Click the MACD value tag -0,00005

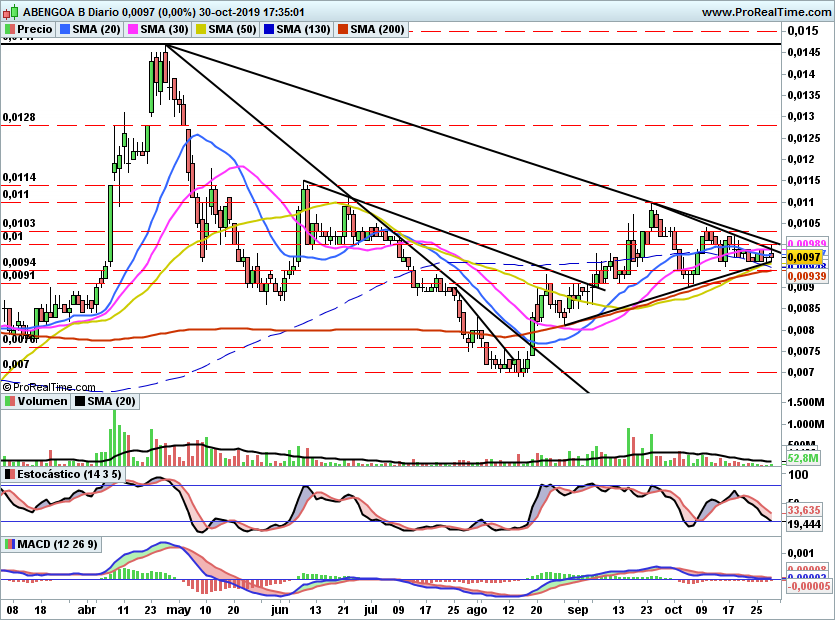pyautogui.click(x=808, y=586)
